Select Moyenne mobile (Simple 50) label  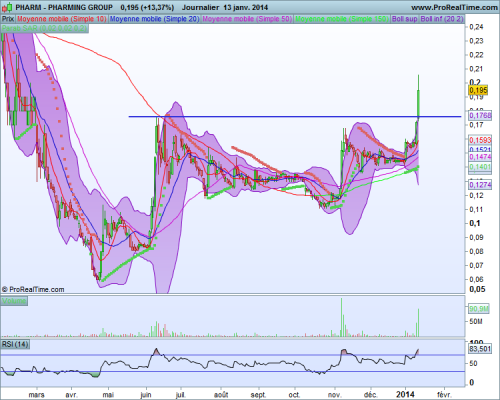tap(247, 19)
